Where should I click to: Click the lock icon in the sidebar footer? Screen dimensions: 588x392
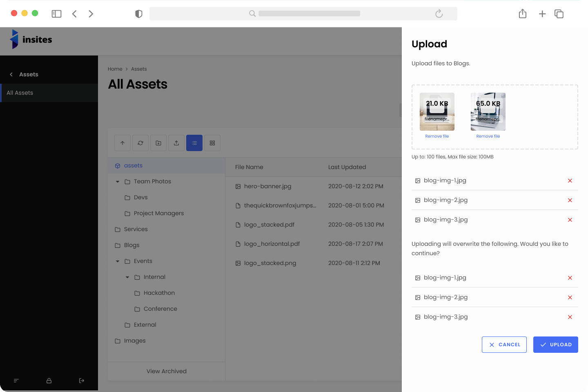tap(49, 381)
